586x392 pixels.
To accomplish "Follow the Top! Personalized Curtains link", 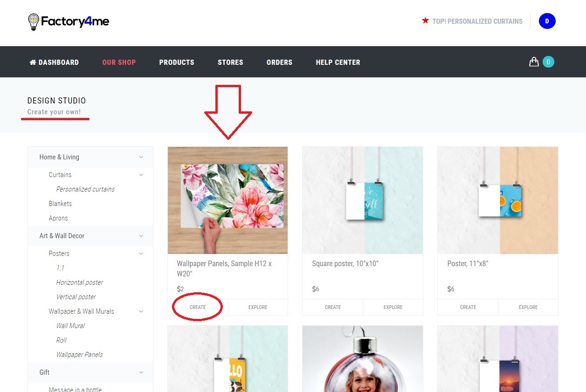I will [477, 21].
